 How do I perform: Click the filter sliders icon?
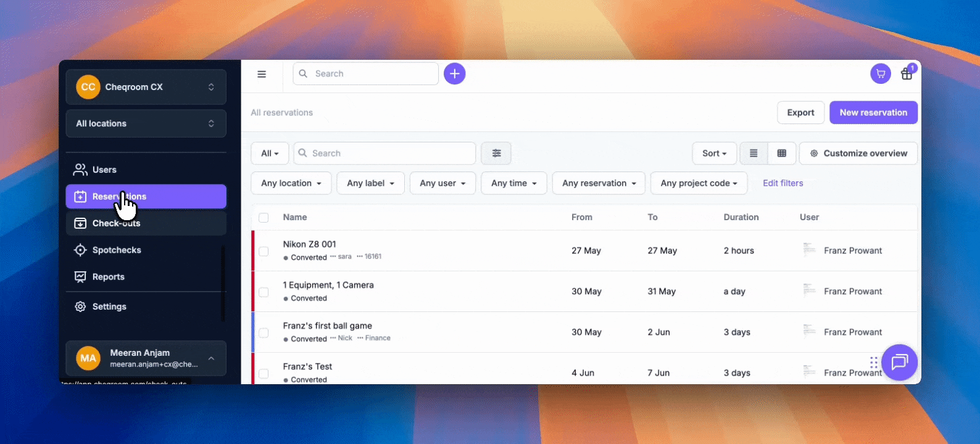[x=496, y=154]
